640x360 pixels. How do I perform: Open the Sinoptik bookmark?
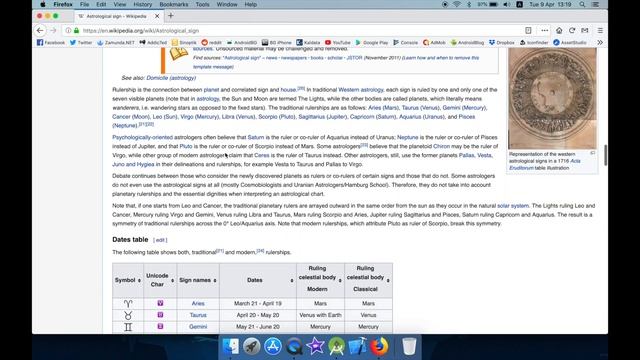[x=184, y=42]
